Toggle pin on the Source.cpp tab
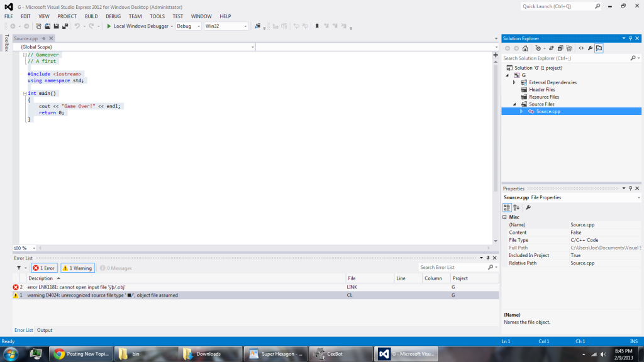 (x=43, y=38)
